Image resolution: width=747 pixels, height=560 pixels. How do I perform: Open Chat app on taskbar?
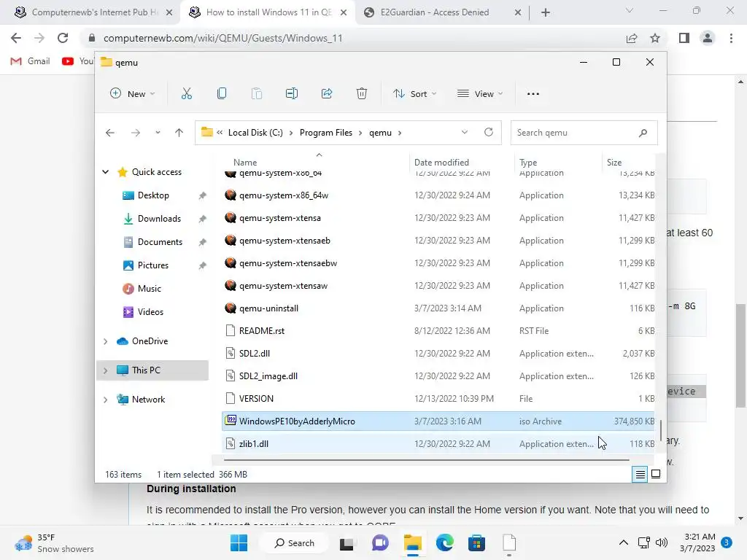pyautogui.click(x=380, y=542)
